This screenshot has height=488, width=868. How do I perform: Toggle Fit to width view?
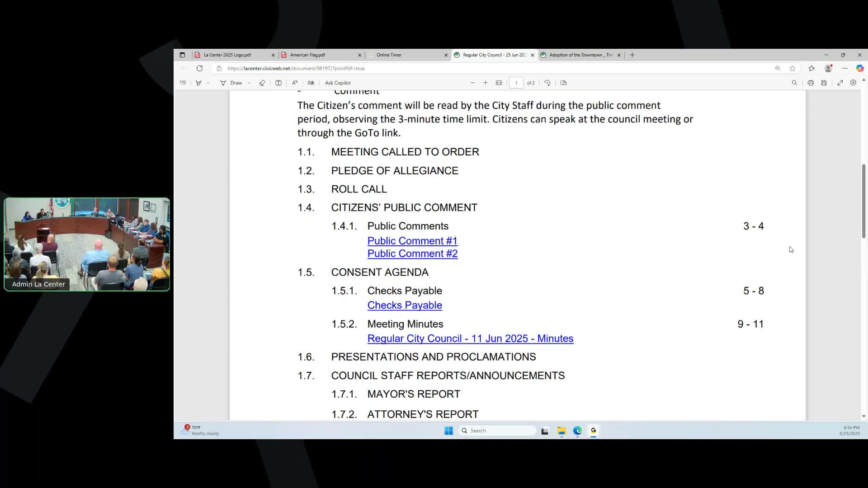pyautogui.click(x=499, y=83)
